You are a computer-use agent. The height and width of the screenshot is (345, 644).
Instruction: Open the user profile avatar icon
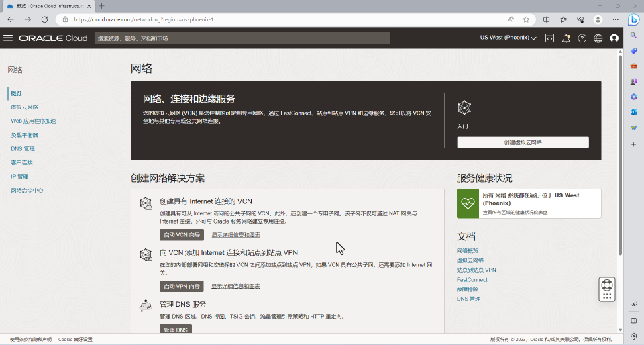pos(614,38)
